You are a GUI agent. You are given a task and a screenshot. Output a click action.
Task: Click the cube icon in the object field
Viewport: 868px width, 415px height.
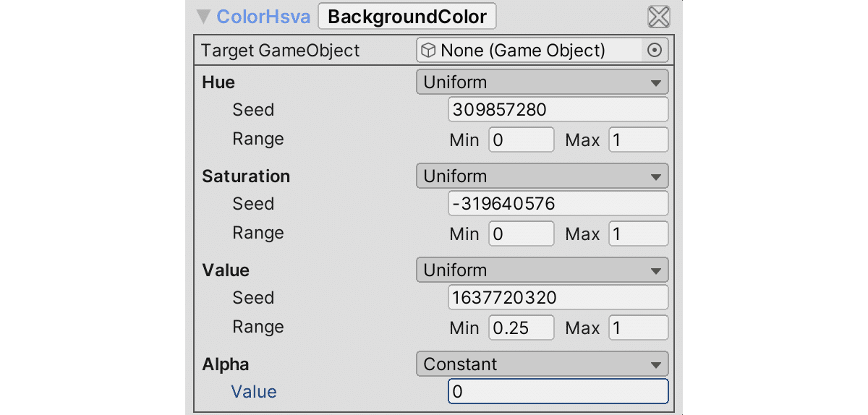(429, 51)
